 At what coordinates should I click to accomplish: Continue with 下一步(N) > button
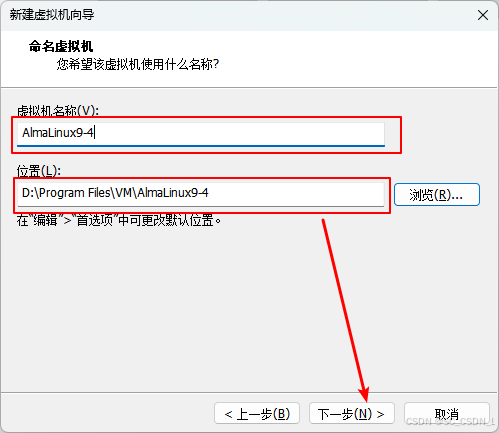[352, 413]
